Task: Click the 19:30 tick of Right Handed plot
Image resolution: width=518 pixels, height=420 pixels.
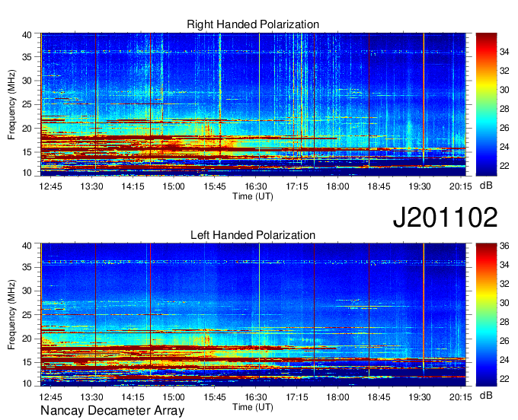Action: click(x=420, y=186)
